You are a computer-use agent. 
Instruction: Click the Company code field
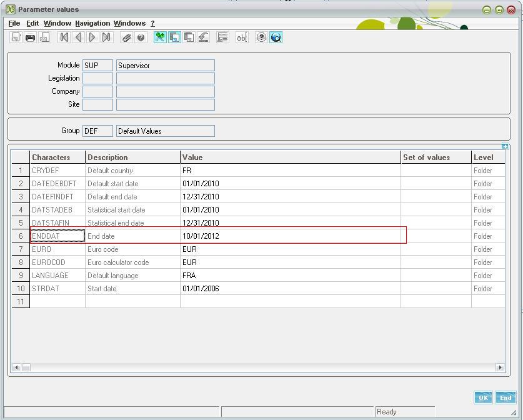97,91
